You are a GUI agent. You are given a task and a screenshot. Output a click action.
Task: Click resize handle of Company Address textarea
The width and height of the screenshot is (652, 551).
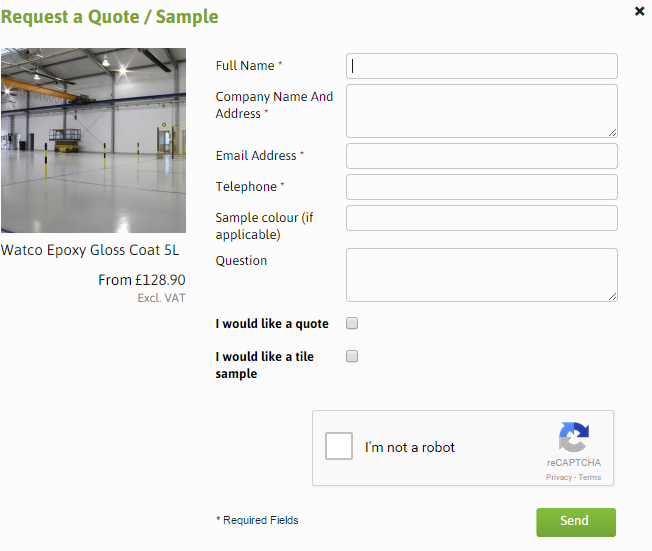[x=612, y=133]
